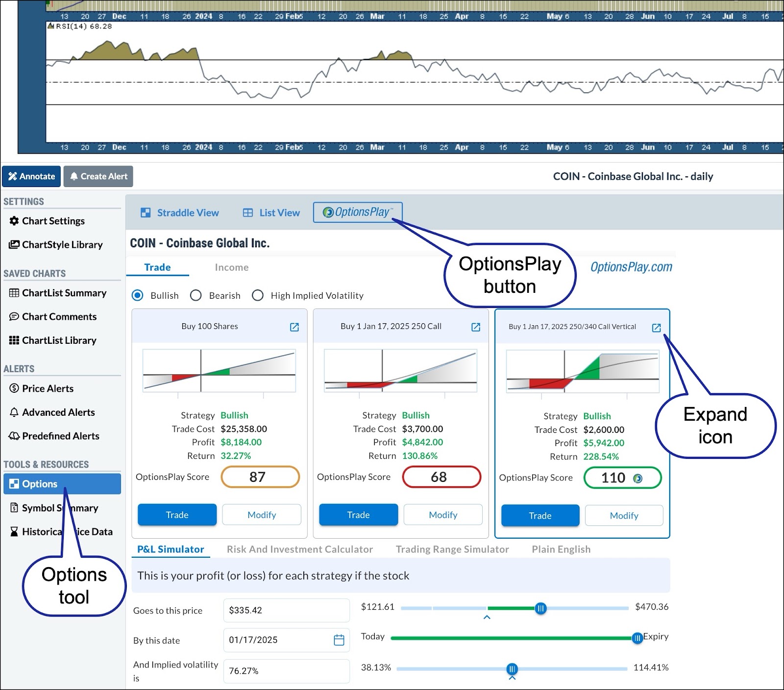Open Symbol Summary
The width and height of the screenshot is (784, 690).
(54, 508)
